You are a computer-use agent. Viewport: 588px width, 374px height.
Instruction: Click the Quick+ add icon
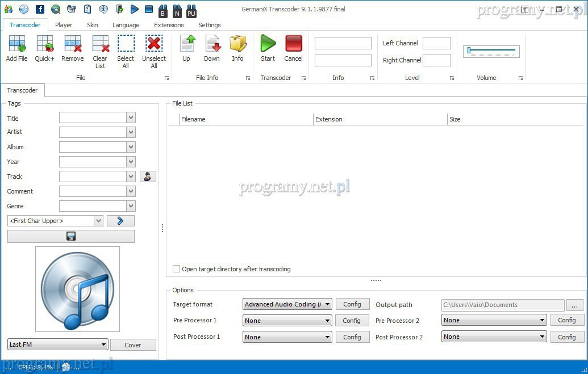coord(44,45)
